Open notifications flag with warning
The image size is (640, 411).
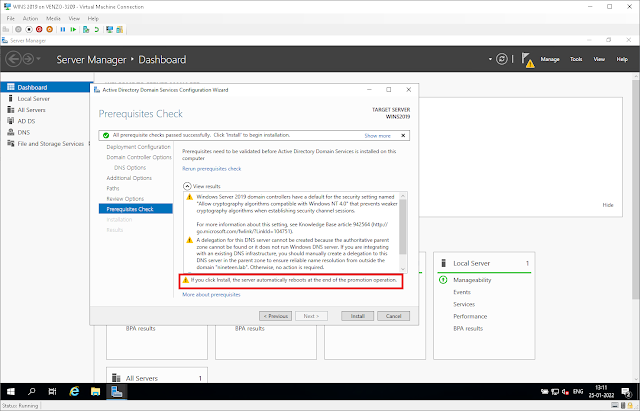528,60
